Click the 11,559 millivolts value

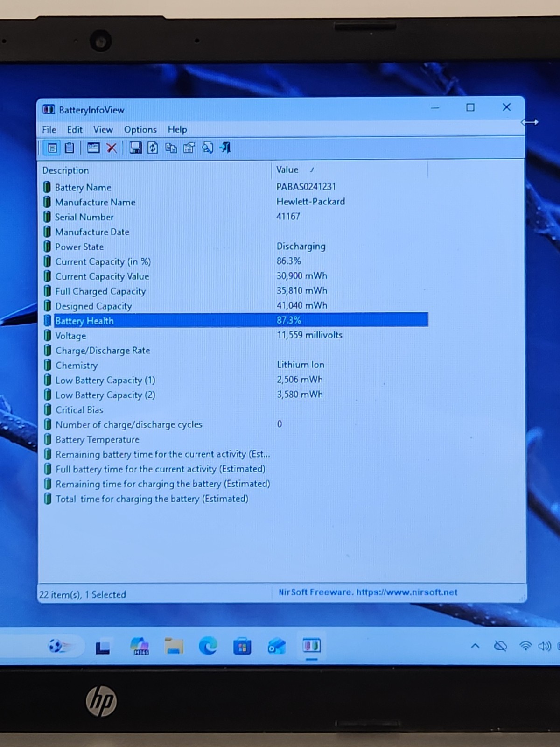click(x=309, y=335)
